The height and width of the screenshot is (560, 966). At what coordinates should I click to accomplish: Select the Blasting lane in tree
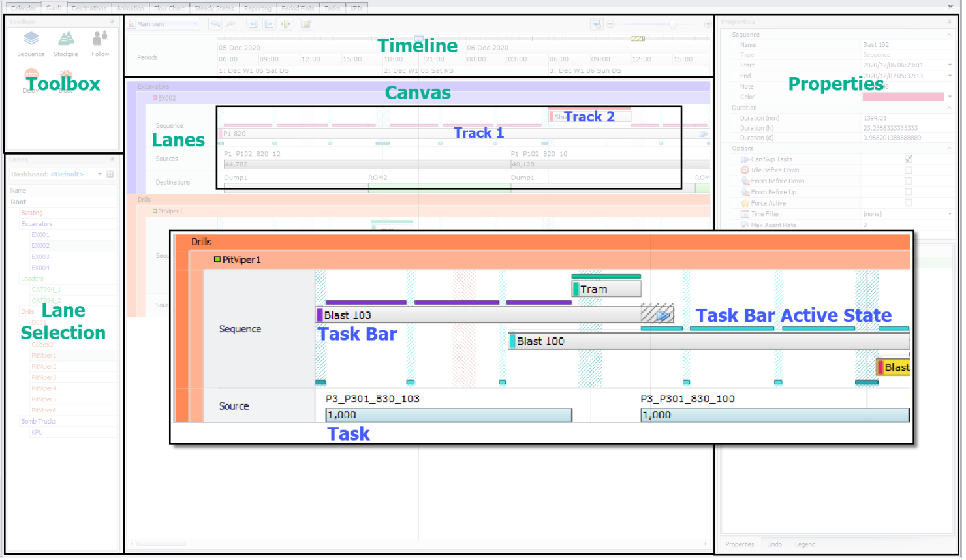[x=32, y=213]
